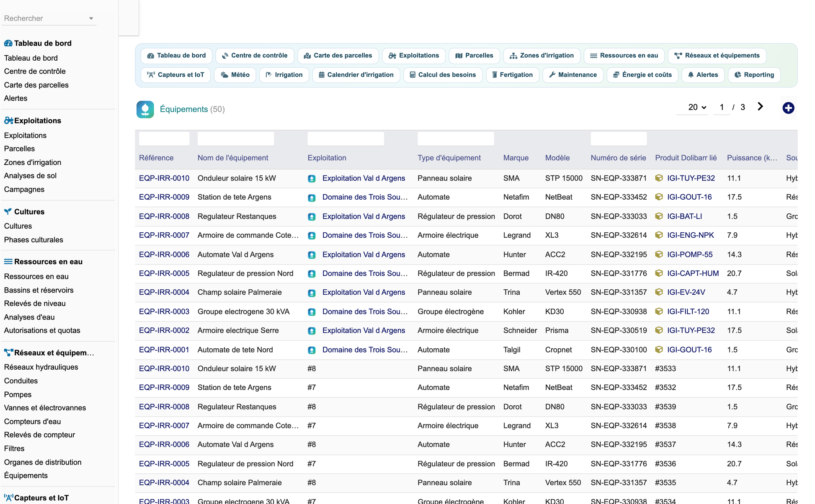Add new equipment with the plus icon
Image resolution: width=815 pixels, height=504 pixels.
(x=788, y=108)
